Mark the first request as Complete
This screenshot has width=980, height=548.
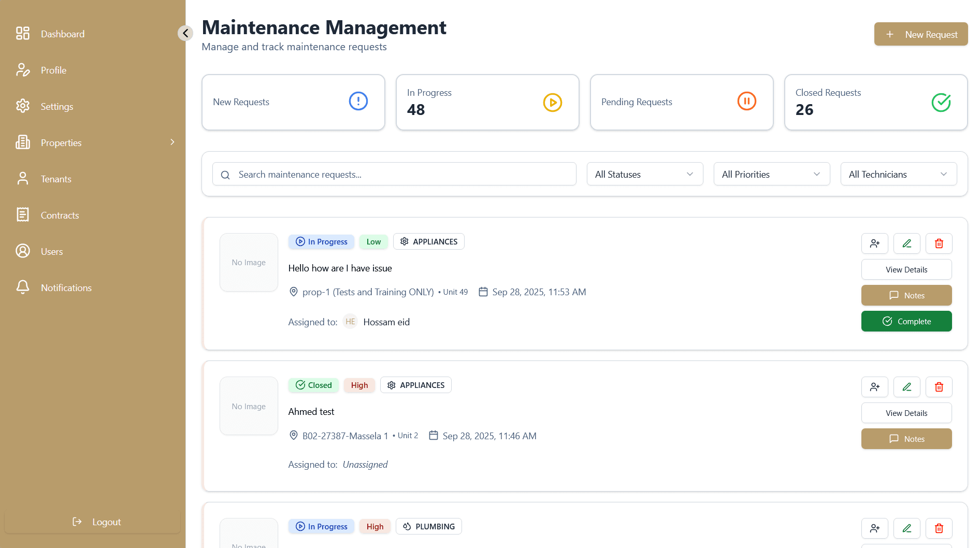906,321
